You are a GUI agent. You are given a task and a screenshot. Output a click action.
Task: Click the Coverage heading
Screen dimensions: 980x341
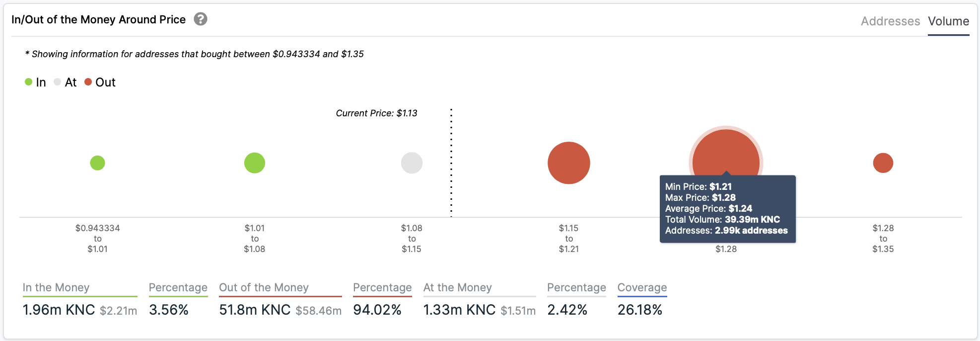pos(642,287)
